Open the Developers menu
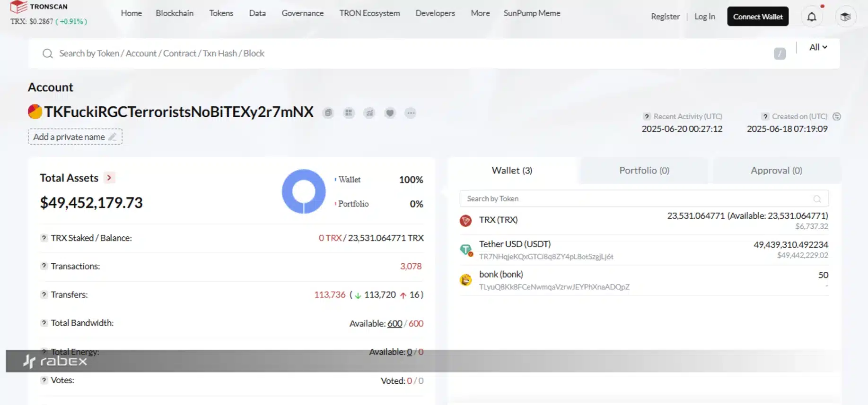The image size is (868, 405). click(x=435, y=13)
